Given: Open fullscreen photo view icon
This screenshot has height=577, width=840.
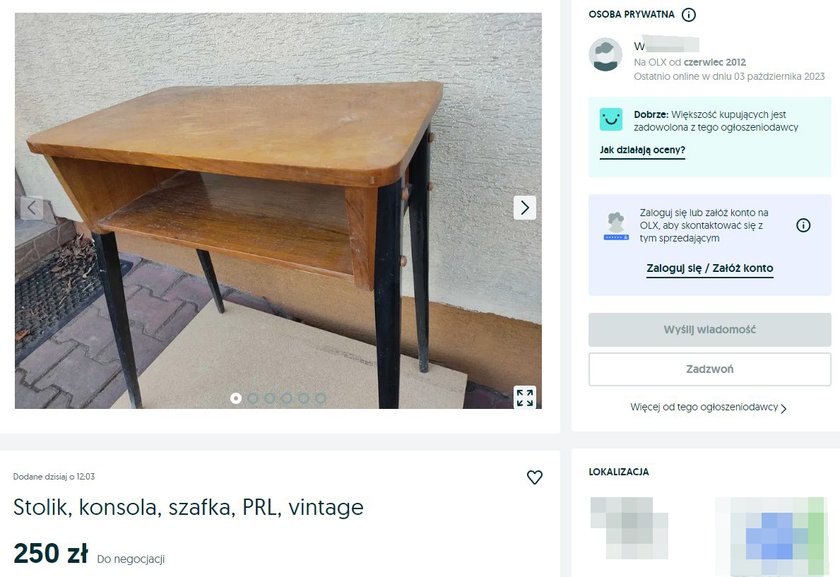Looking at the screenshot, I should pyautogui.click(x=524, y=398).
